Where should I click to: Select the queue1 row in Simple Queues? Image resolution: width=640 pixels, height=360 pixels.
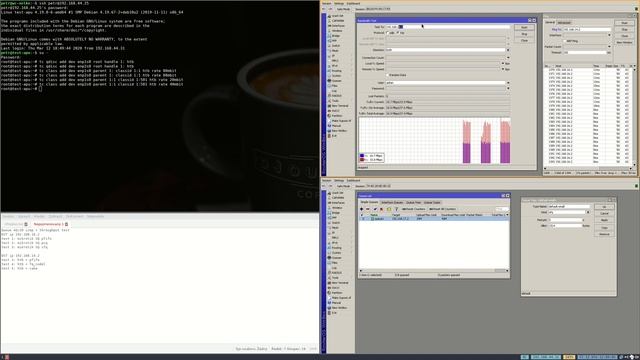(434, 219)
